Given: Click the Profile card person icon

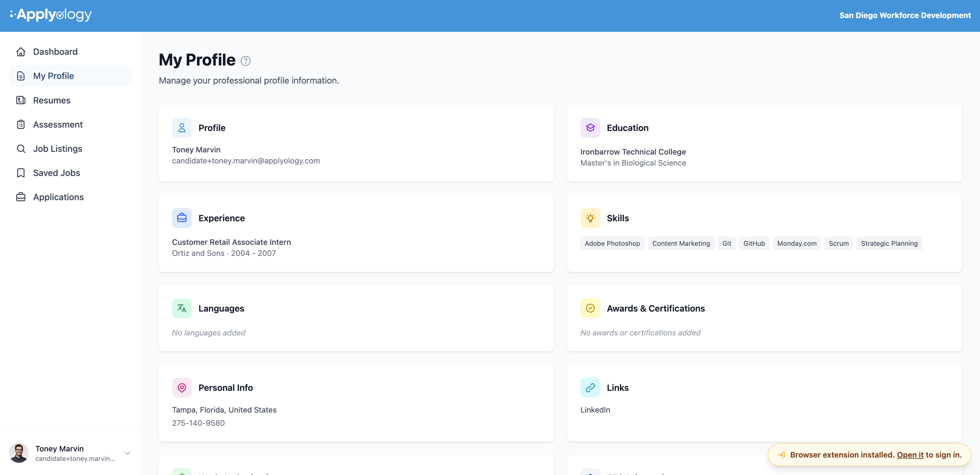Looking at the screenshot, I should 182,128.
